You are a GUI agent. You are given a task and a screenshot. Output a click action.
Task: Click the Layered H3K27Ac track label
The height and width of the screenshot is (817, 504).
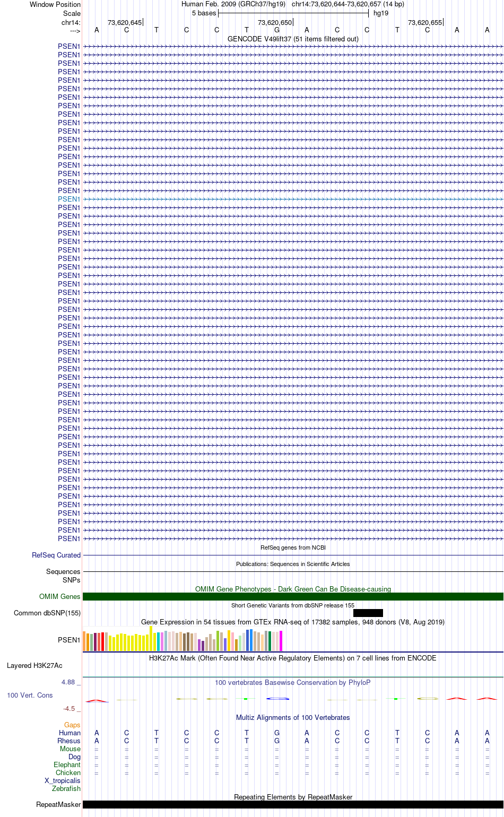point(34,666)
